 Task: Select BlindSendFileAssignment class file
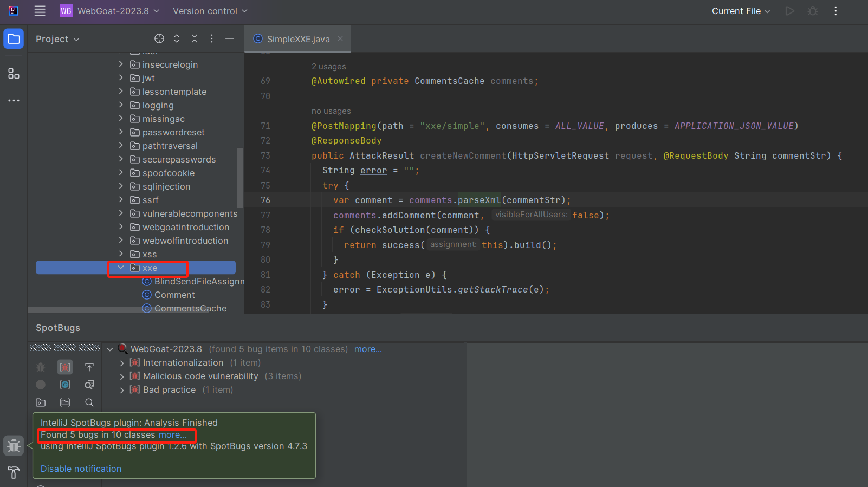(193, 281)
